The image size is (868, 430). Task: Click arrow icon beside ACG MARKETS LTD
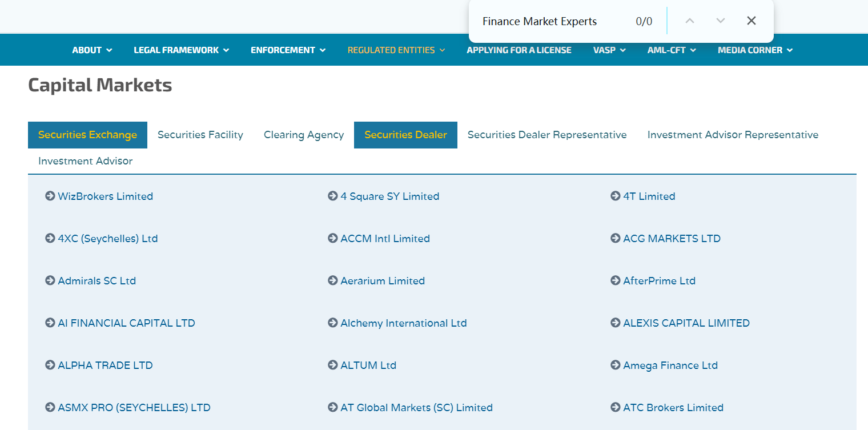tap(616, 238)
